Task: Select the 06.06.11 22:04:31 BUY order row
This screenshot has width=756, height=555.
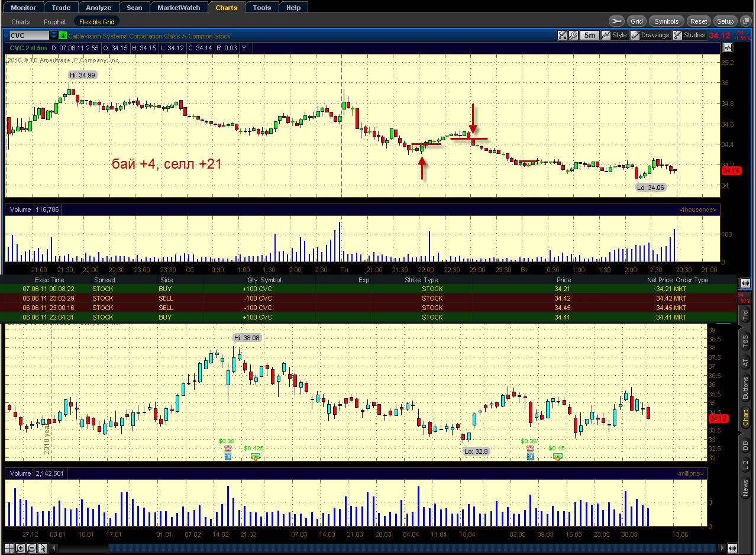Action: (x=367, y=317)
